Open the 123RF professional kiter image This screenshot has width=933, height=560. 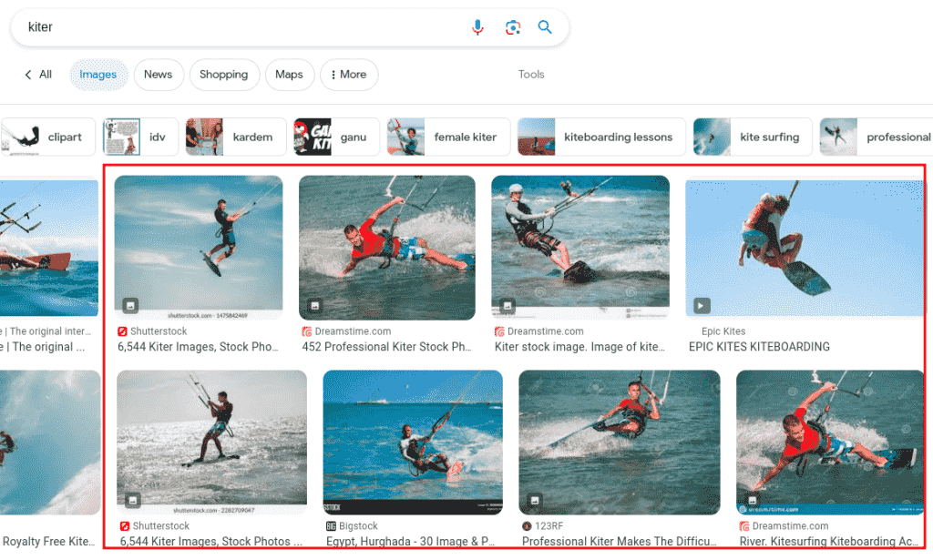point(620,443)
